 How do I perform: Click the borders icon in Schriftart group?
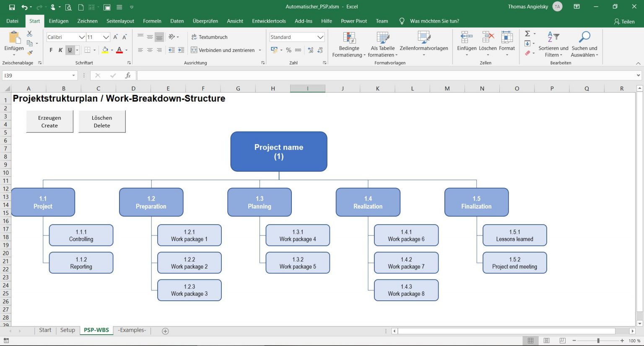pyautogui.click(x=87, y=50)
